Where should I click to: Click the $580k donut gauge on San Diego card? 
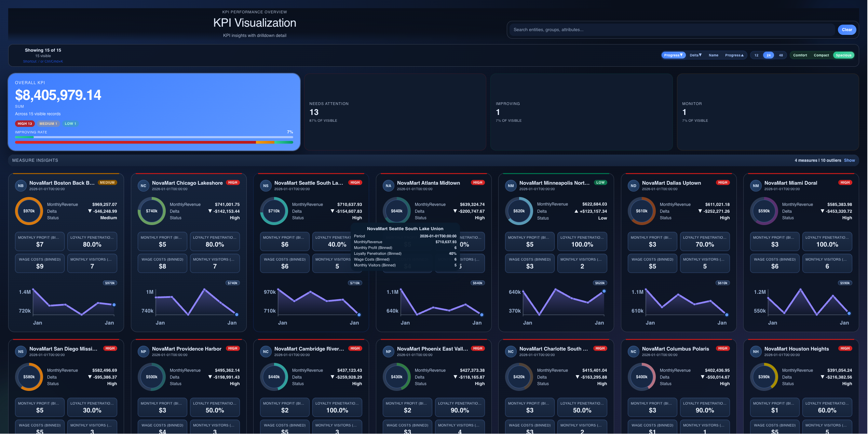(x=29, y=377)
